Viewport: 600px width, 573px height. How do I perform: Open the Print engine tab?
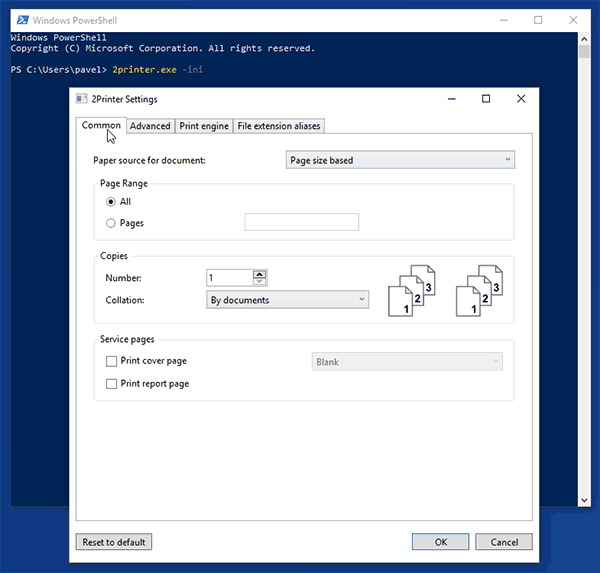[204, 126]
